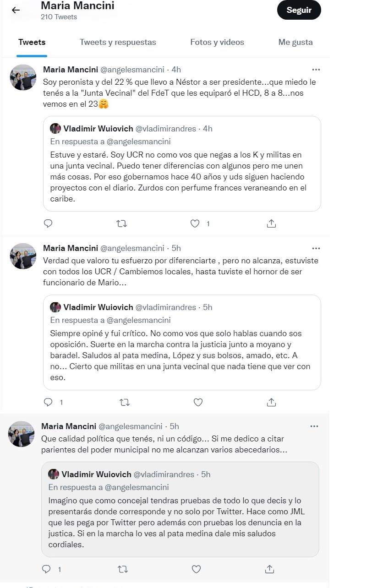
Task: Open the Fotos y videos tab
Action: coord(217,42)
